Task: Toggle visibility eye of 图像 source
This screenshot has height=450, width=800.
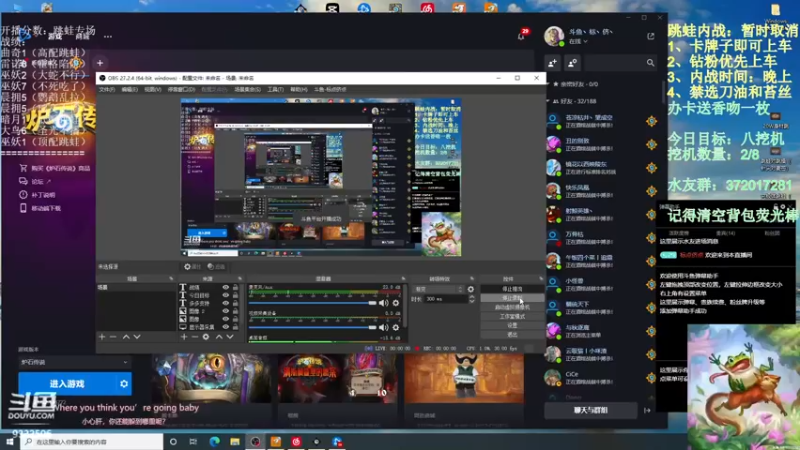Action: click(226, 319)
